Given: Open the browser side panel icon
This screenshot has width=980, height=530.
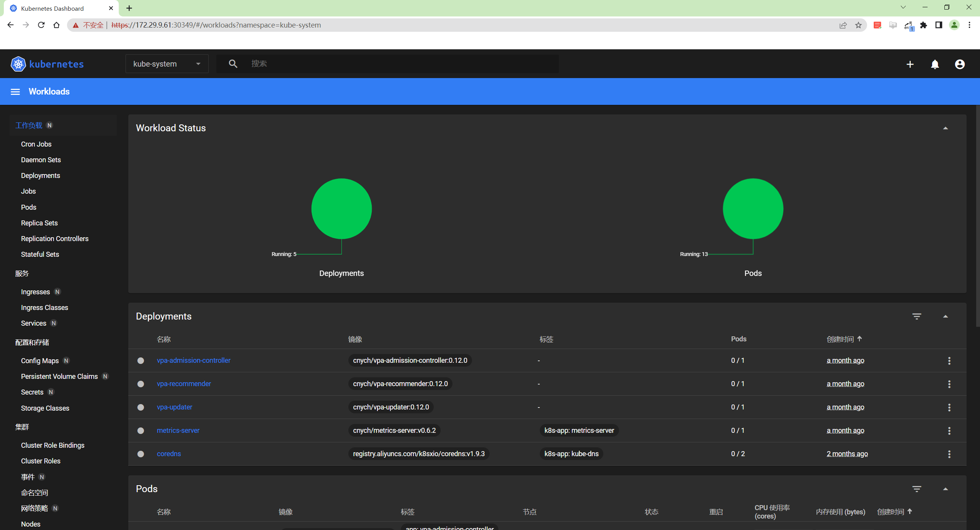Looking at the screenshot, I should [x=939, y=25].
